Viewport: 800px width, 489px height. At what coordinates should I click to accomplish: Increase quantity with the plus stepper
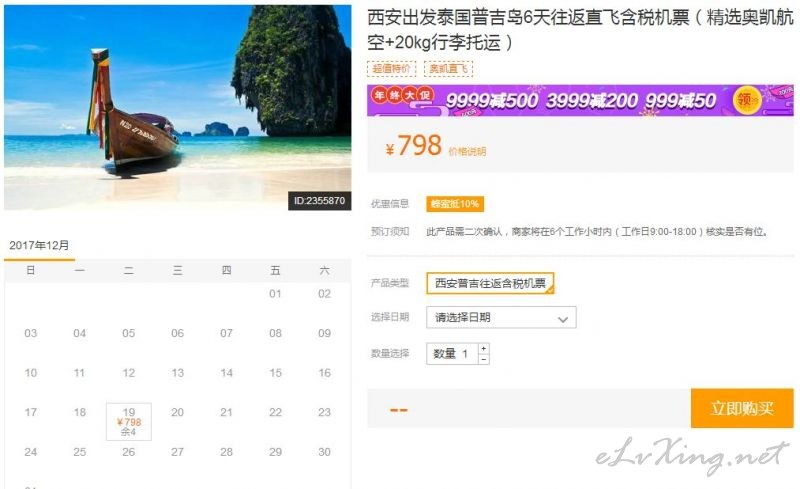tap(484, 348)
